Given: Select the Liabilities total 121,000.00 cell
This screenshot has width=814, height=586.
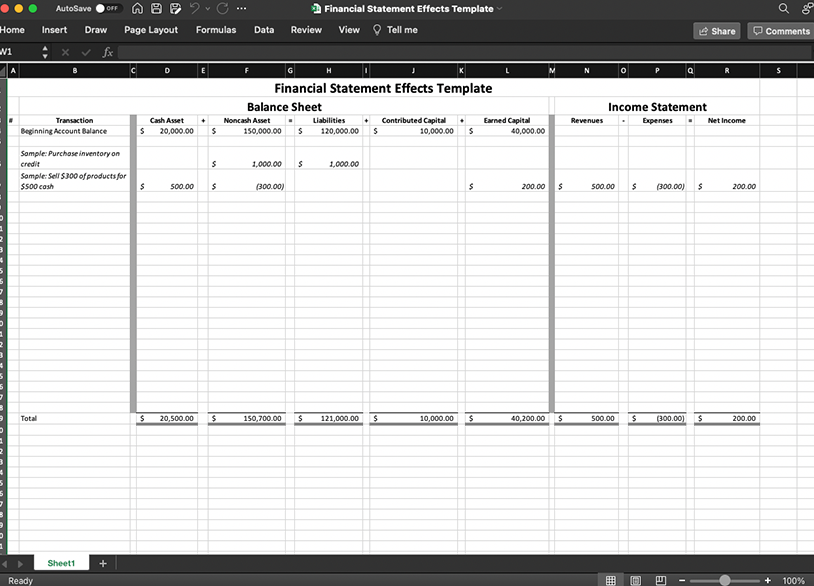Looking at the screenshot, I should pyautogui.click(x=329, y=418).
